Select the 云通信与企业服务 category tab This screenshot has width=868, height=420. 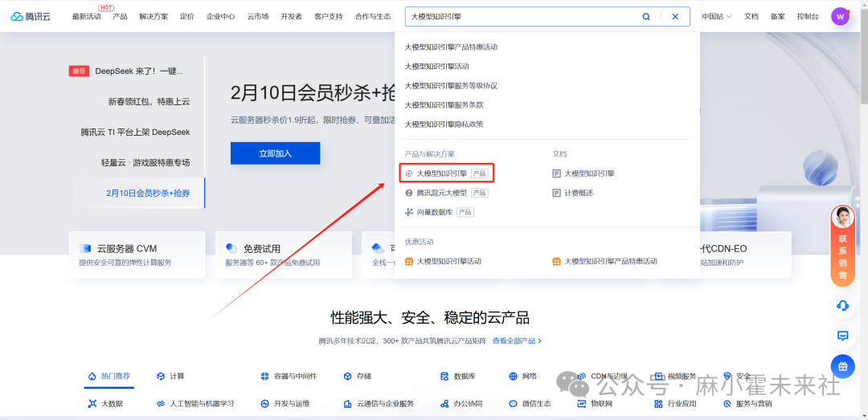[x=379, y=404]
